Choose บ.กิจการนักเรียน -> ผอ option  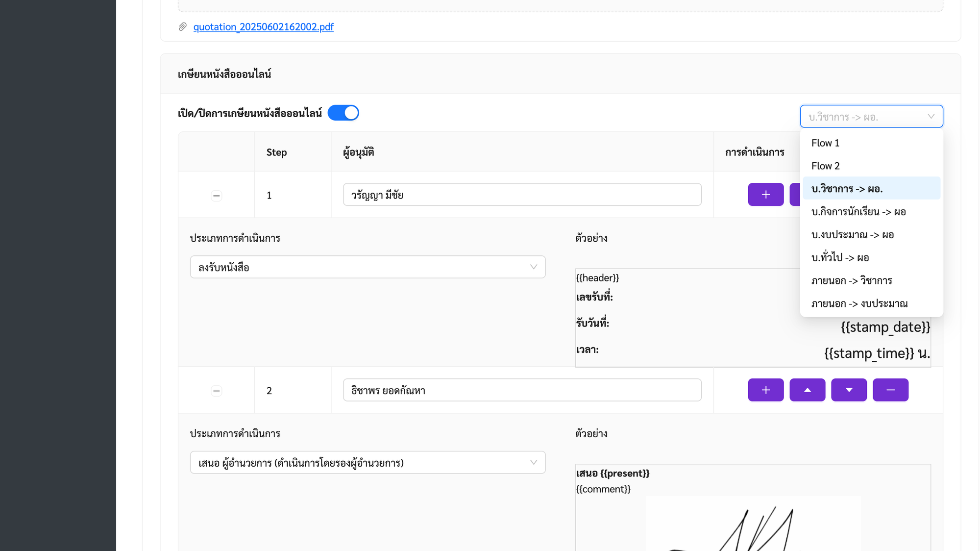(858, 212)
